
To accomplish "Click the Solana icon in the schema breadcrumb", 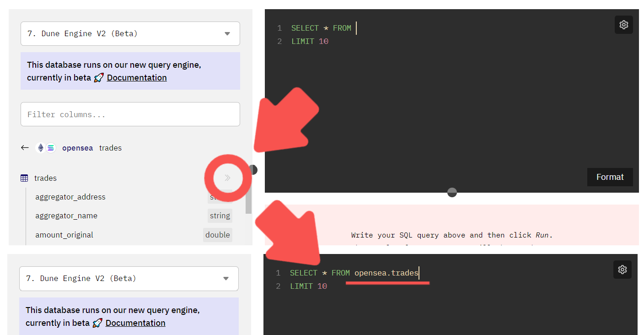I will pos(50,147).
